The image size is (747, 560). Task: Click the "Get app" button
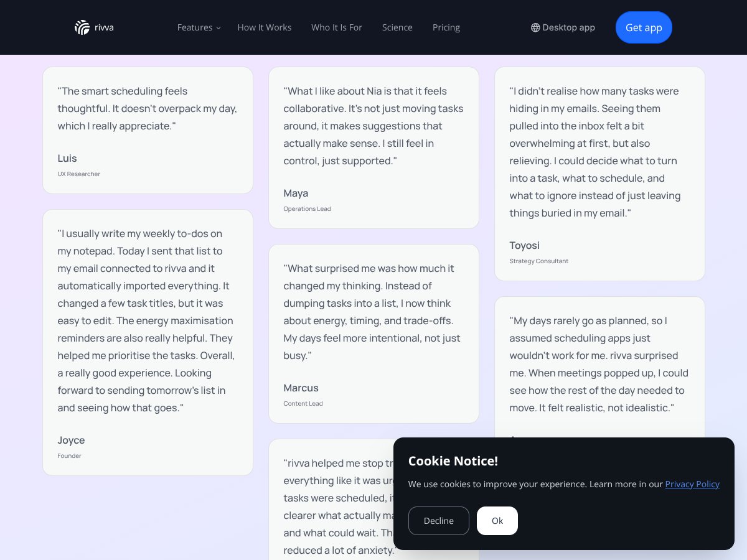tap(644, 27)
